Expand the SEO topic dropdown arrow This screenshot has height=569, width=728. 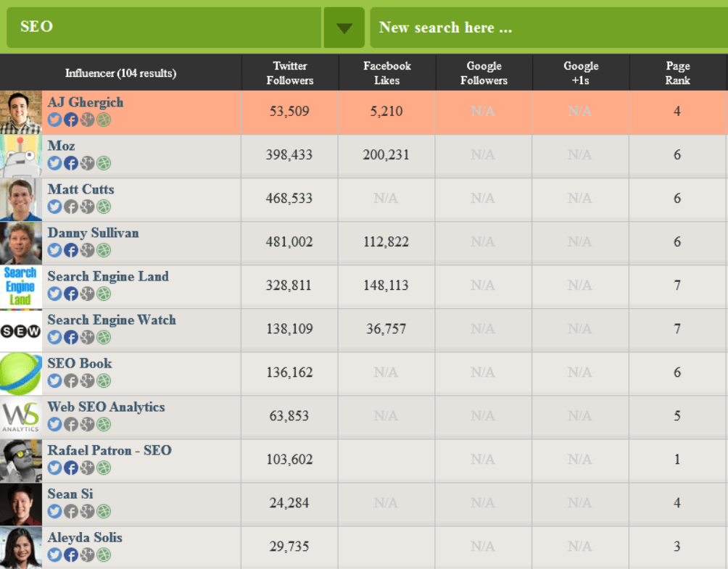click(344, 28)
